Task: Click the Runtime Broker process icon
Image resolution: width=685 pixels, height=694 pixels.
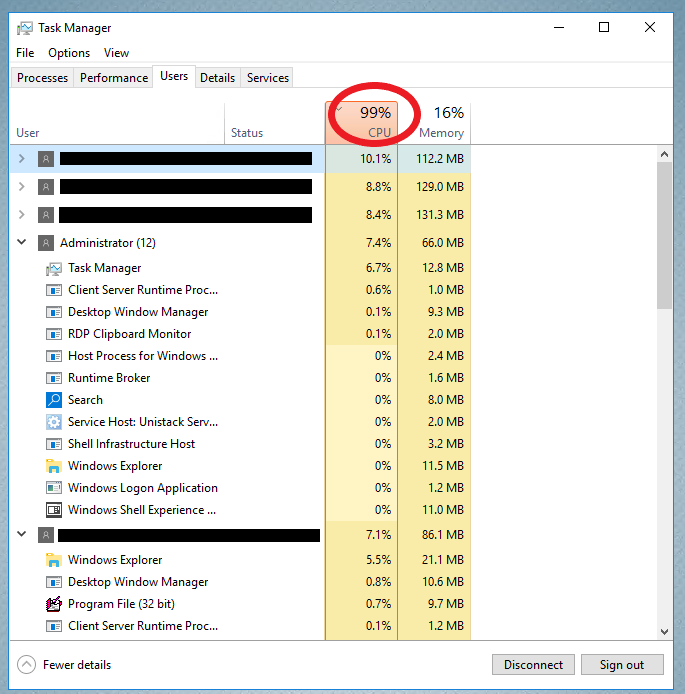Action: 54,378
